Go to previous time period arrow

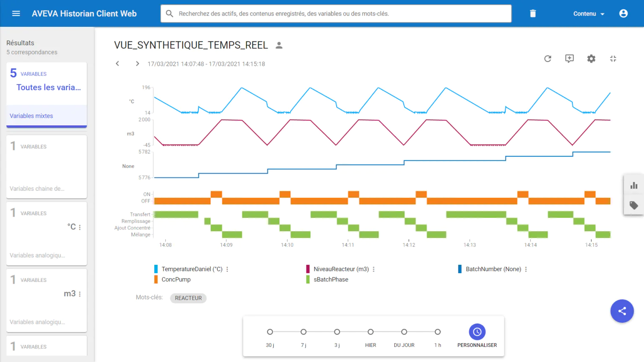[117, 64]
